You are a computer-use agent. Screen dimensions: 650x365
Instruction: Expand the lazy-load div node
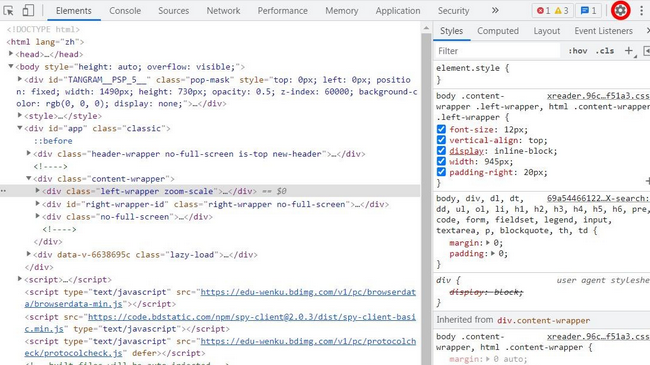[x=29, y=254]
